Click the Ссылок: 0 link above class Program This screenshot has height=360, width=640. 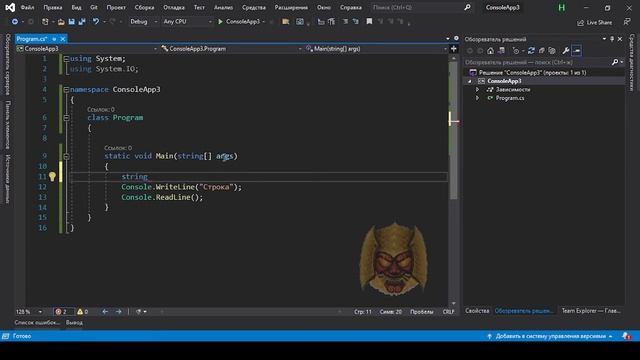click(x=101, y=109)
